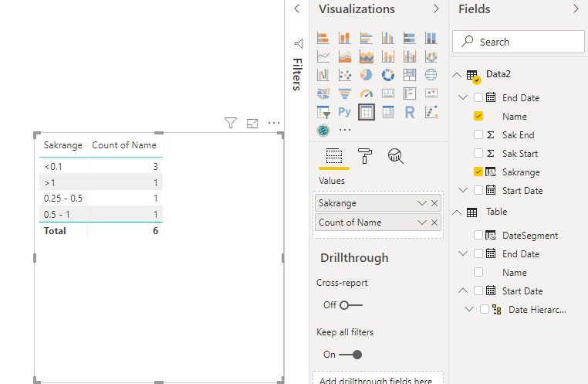The height and width of the screenshot is (384, 588).
Task: Select the globe map visual
Action: coord(431,75)
